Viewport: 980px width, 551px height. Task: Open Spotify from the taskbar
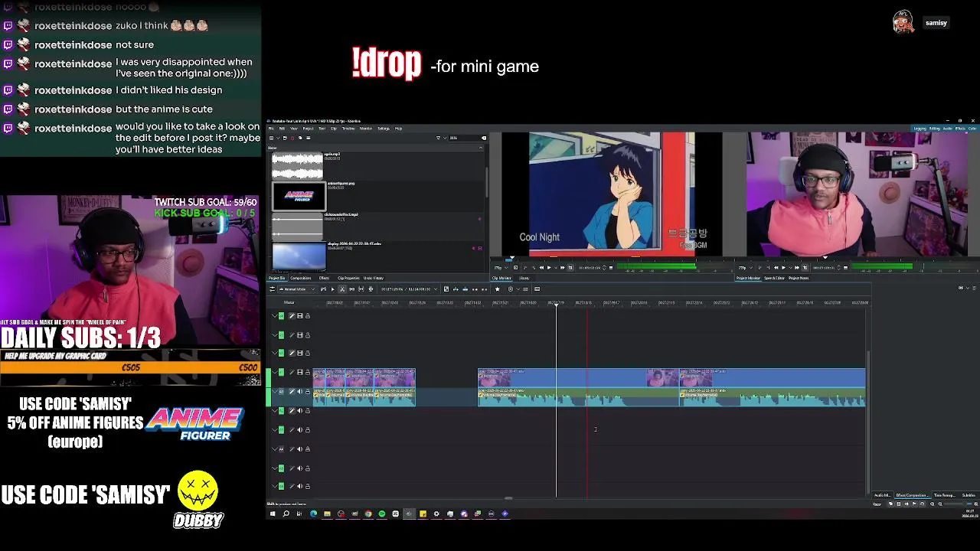382,514
